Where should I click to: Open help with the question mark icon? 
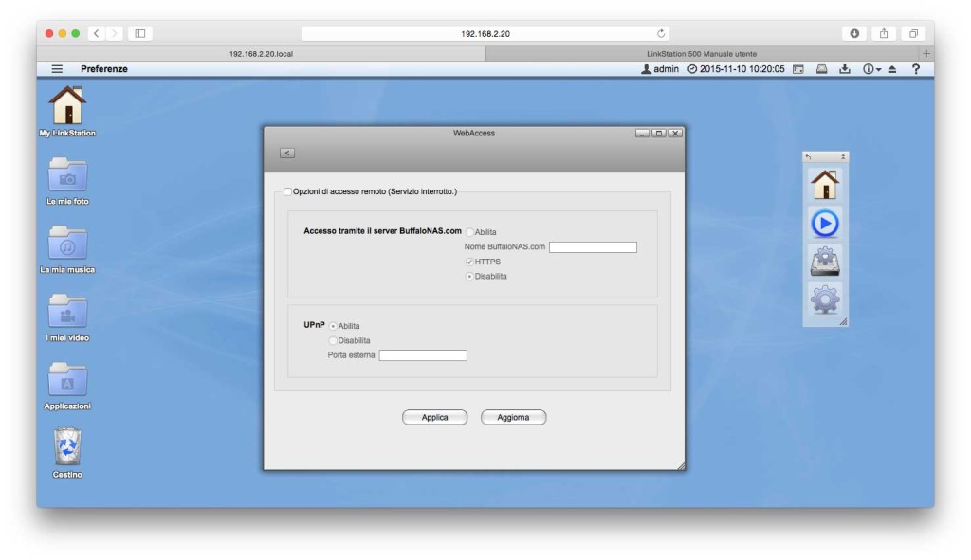tap(916, 69)
